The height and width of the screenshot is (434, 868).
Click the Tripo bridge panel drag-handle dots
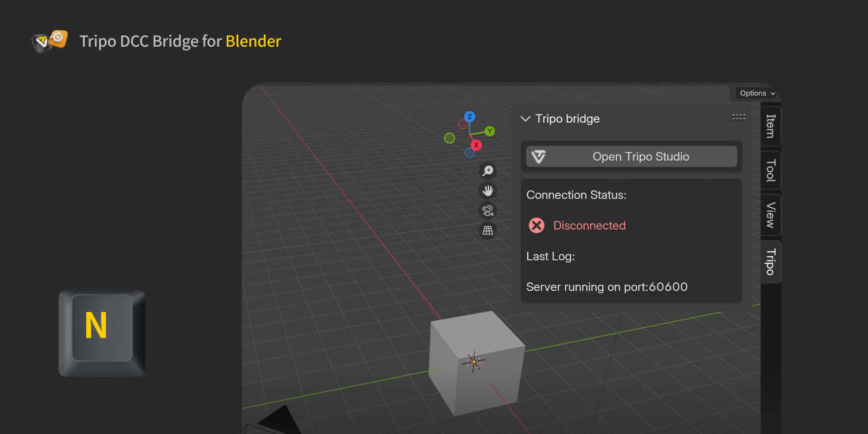point(738,117)
